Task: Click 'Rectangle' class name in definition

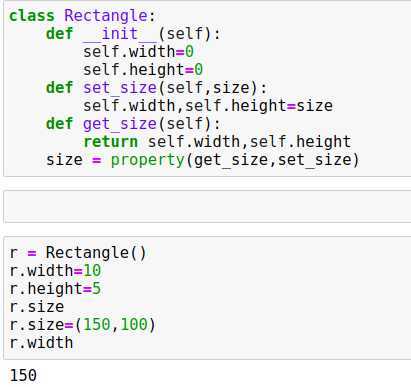Action: point(106,16)
